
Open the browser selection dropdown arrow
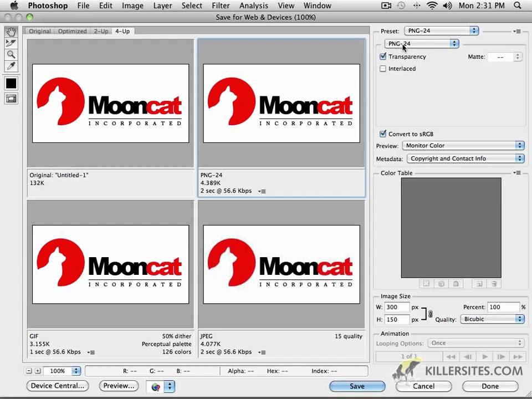170,386
